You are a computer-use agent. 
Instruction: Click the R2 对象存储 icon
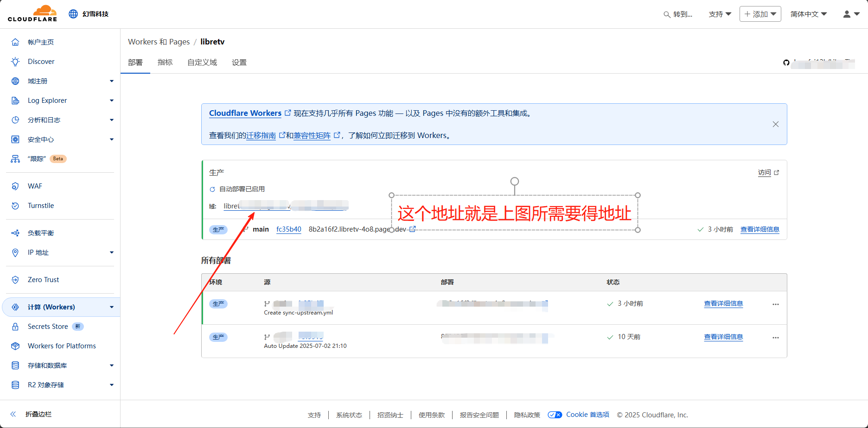pos(15,385)
